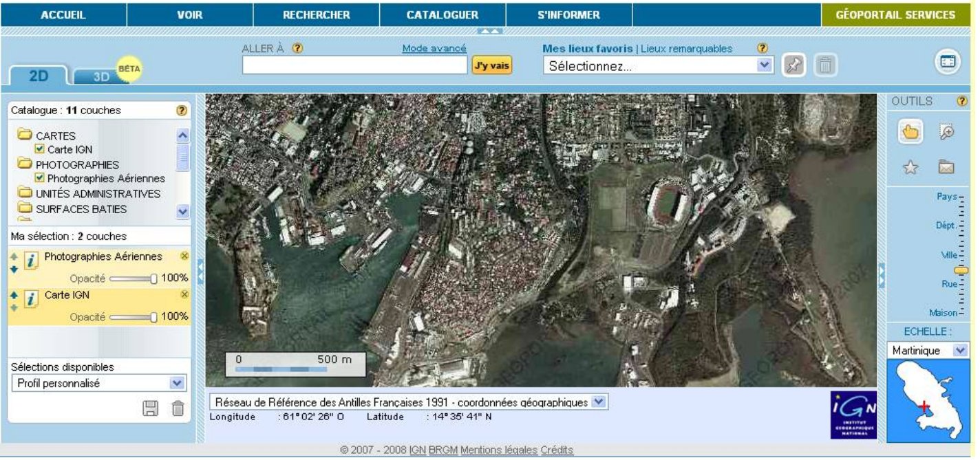Image resolution: width=980 pixels, height=460 pixels.
Task: Open info icon for Photographies Aériennes layer
Action: tap(32, 261)
